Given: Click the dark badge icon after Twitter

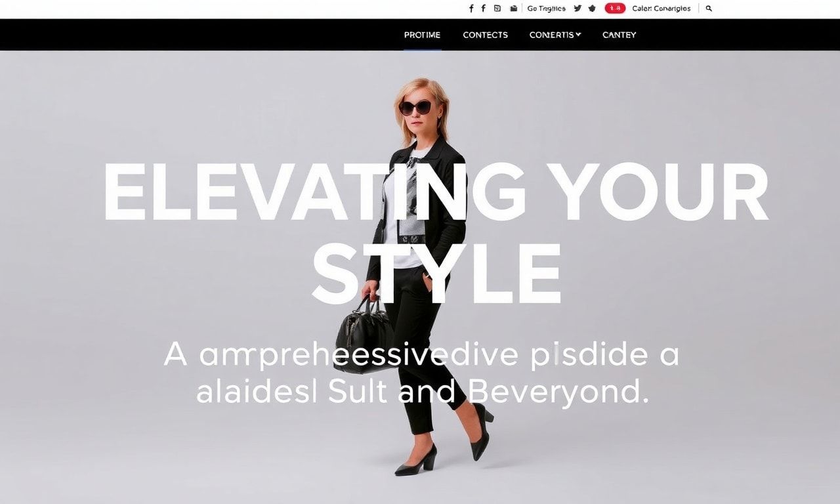Looking at the screenshot, I should tap(592, 9).
